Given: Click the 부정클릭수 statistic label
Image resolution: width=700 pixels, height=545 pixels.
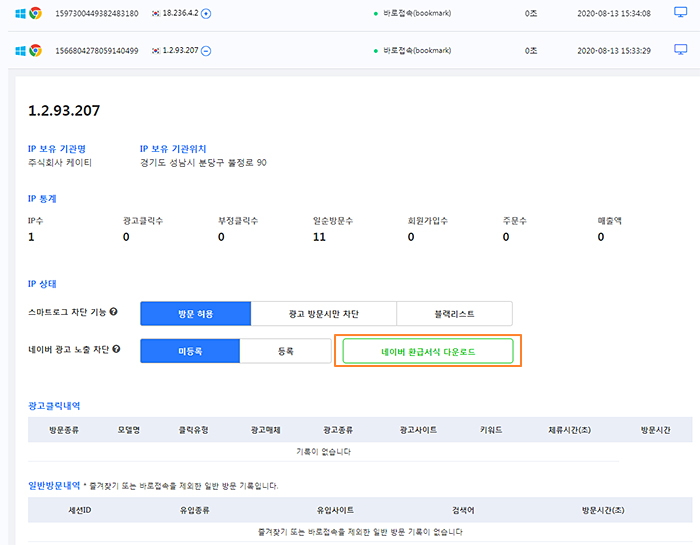Looking at the screenshot, I should [x=238, y=220].
